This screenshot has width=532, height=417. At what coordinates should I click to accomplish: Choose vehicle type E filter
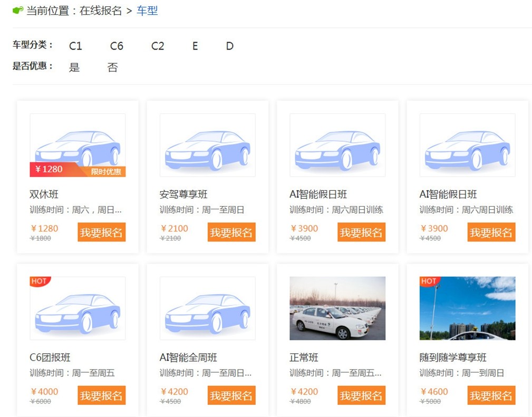[195, 46]
